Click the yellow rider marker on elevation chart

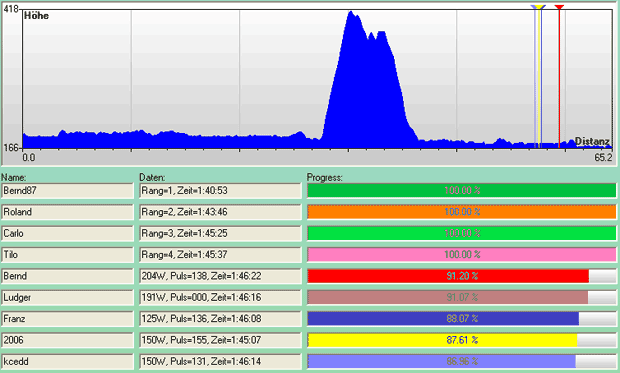[x=539, y=7]
